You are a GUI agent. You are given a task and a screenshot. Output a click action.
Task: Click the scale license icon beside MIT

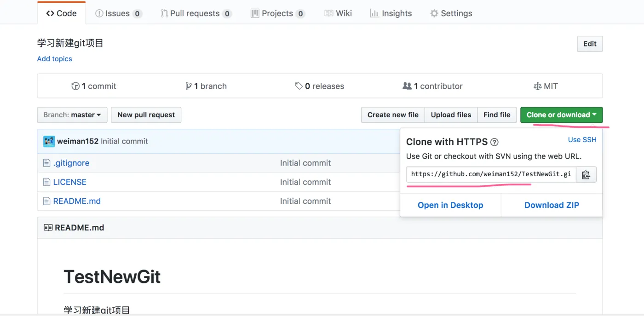537,86
